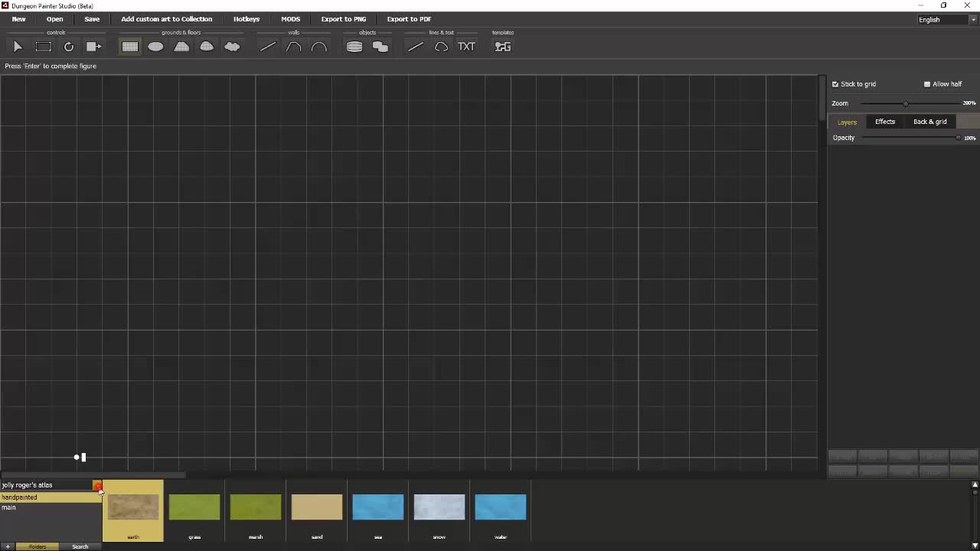Collapse the jolly roger's atlas collection

(x=97, y=485)
